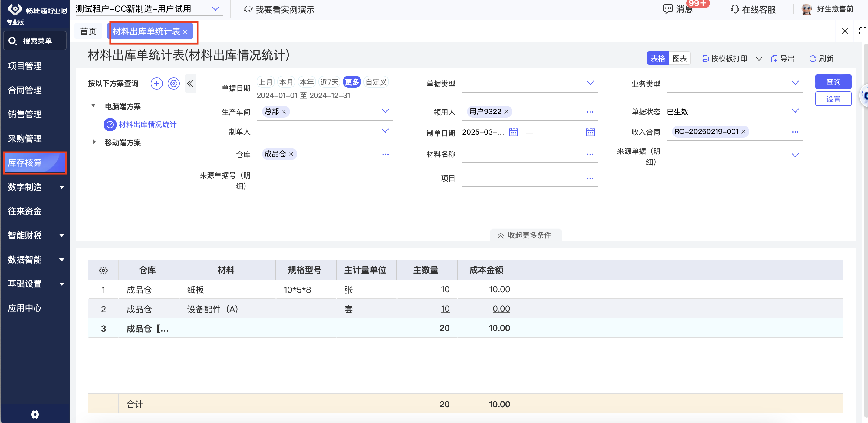
Task: Close the 材料出库单统计表 tab
Action: pyautogui.click(x=185, y=32)
